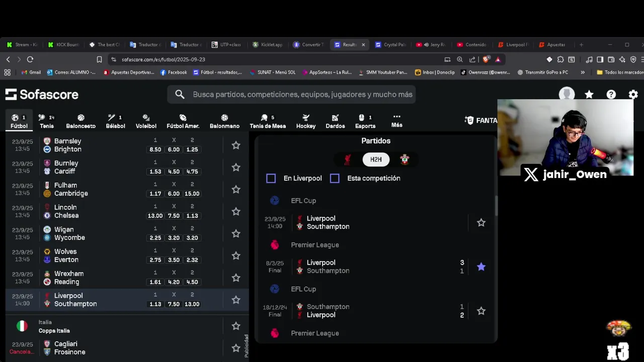Open the Sofascore settings gear
Image resolution: width=644 pixels, height=362 pixels.
point(633,95)
